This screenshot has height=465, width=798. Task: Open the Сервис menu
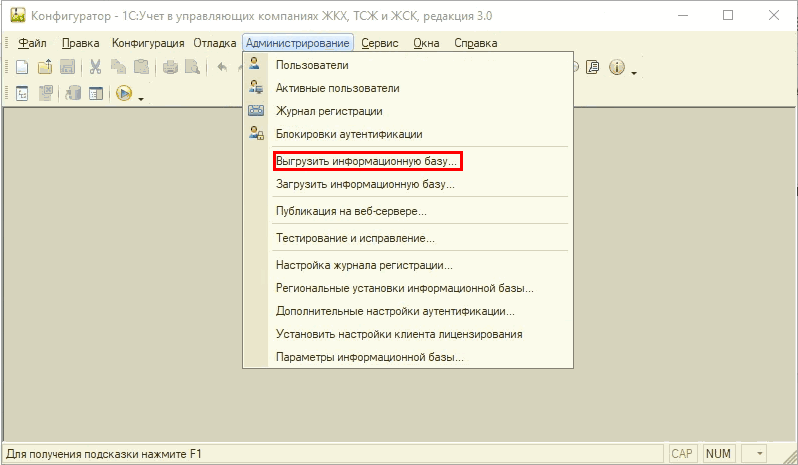pyautogui.click(x=380, y=43)
